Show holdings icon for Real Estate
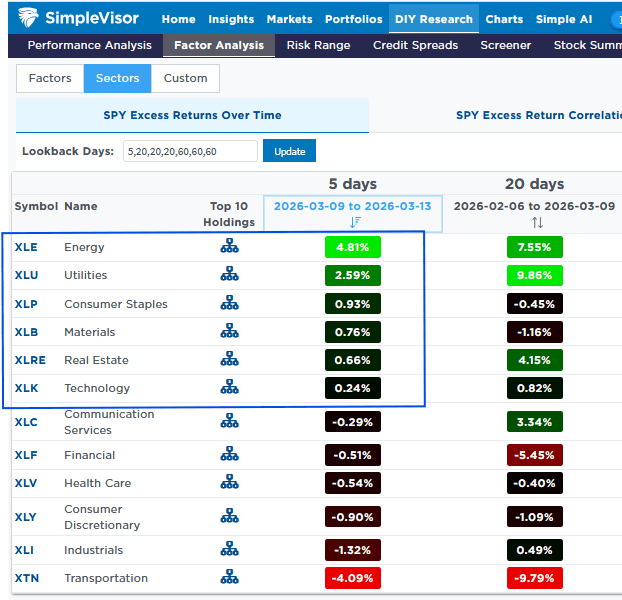 (230, 360)
